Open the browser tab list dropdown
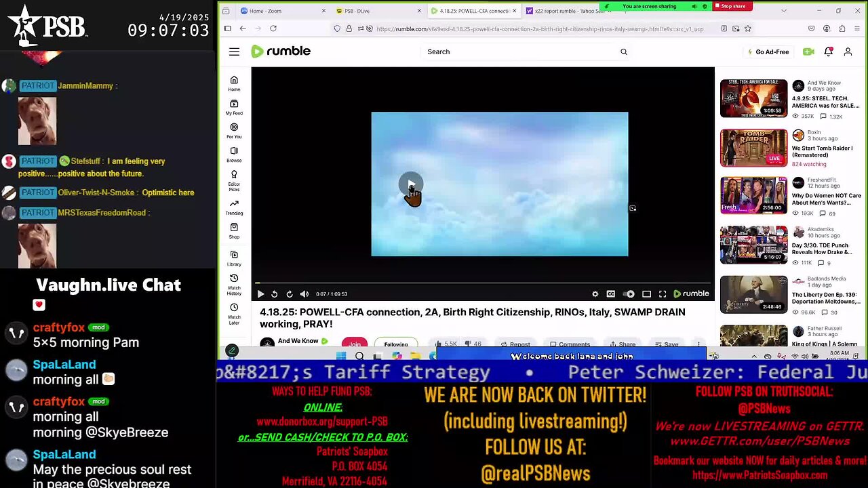 [x=784, y=11]
